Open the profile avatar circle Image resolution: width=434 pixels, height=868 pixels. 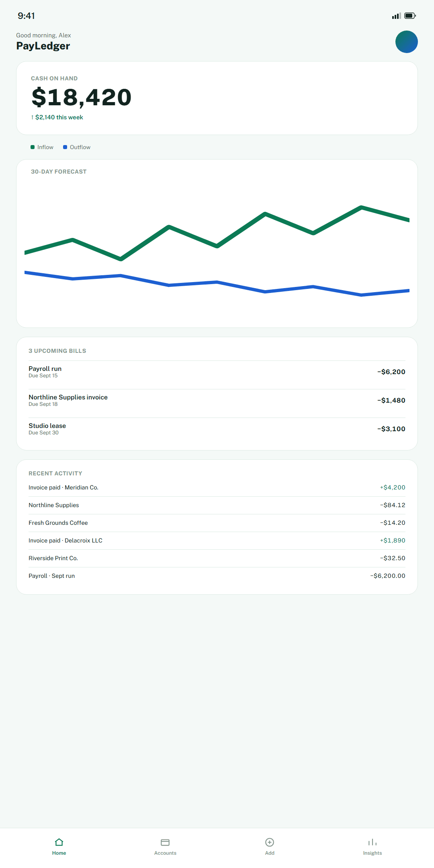coord(406,42)
